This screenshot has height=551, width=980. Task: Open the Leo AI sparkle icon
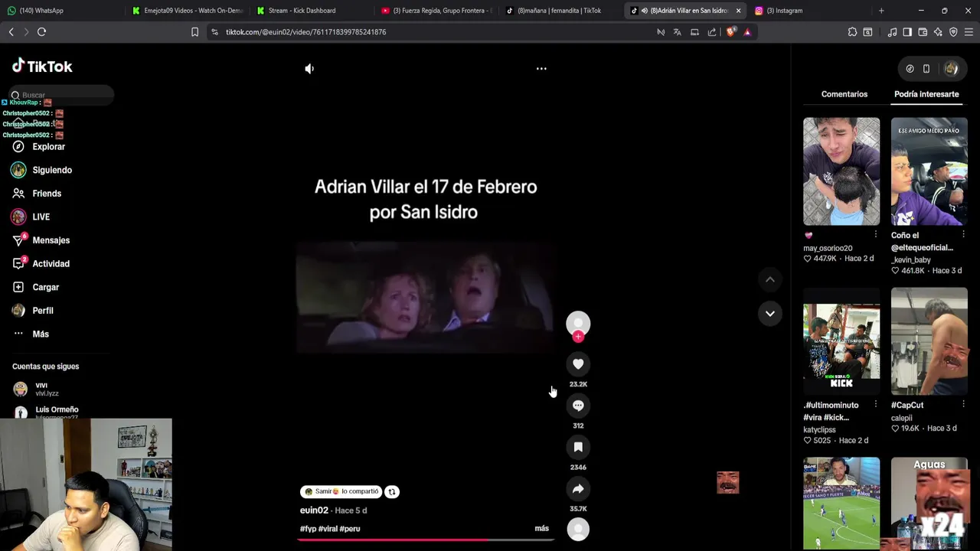point(938,32)
